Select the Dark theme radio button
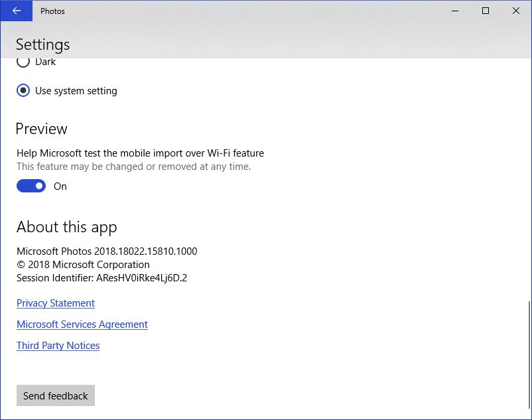The image size is (532, 420). tap(23, 62)
